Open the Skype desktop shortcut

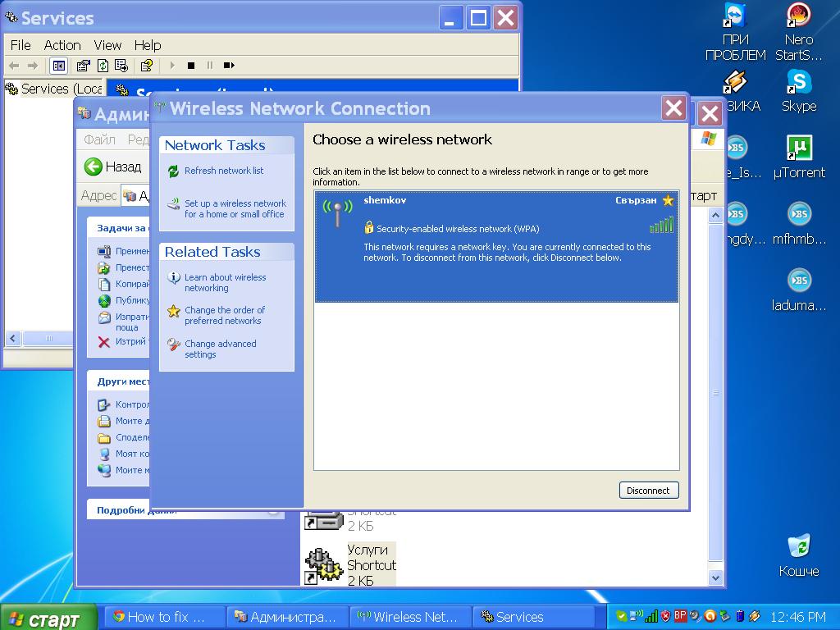[798, 90]
